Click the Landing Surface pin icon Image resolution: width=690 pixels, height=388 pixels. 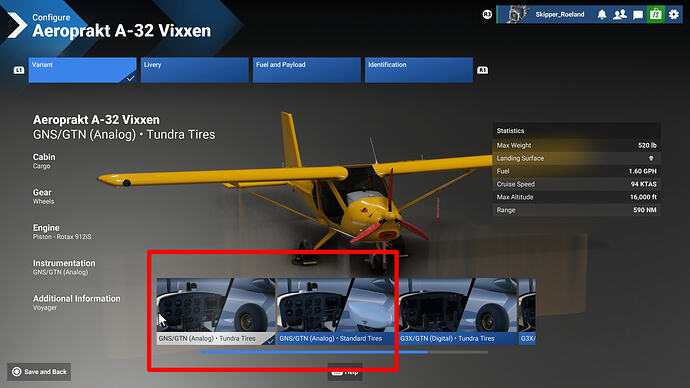tap(651, 158)
